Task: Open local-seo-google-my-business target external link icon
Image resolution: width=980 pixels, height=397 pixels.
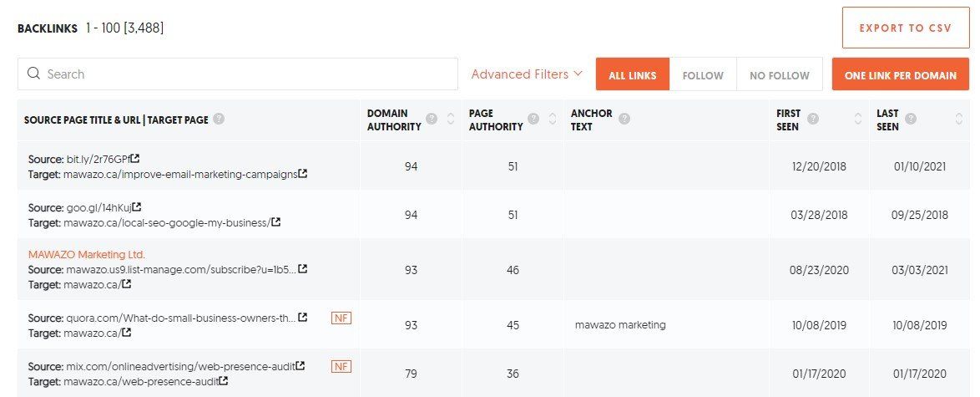Action: (275, 221)
